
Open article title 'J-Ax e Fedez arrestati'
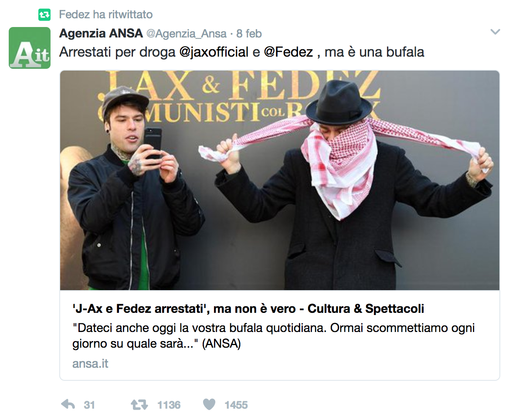pyautogui.click(x=248, y=308)
